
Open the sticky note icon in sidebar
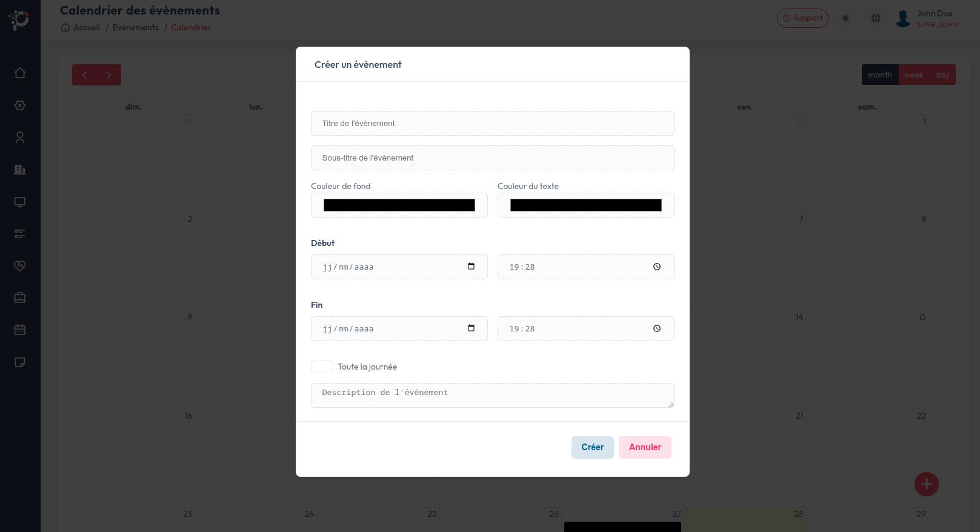click(20, 362)
